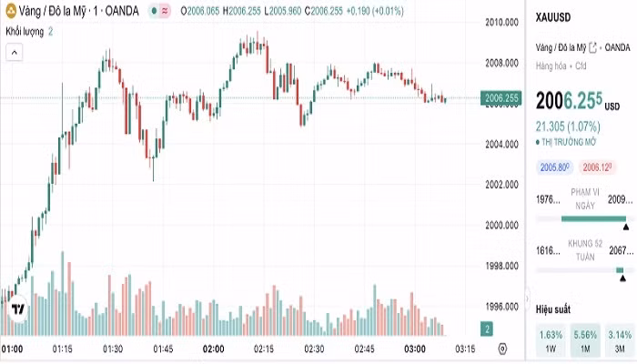Click the approximate-equals indicator icon

[x=165, y=11]
